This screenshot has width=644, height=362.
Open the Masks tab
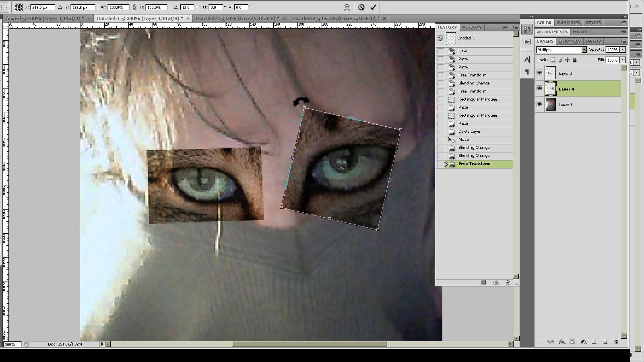point(580,32)
